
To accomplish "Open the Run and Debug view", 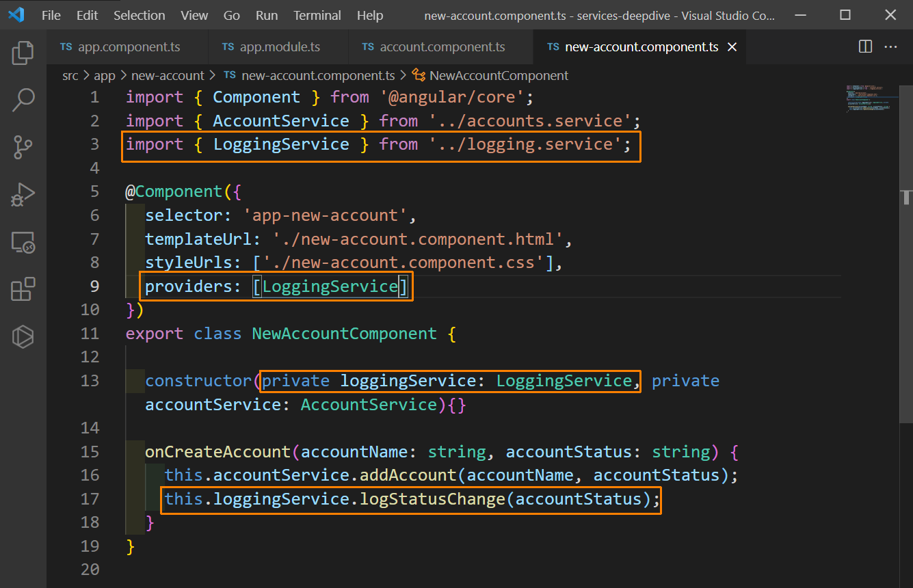I will coord(23,194).
